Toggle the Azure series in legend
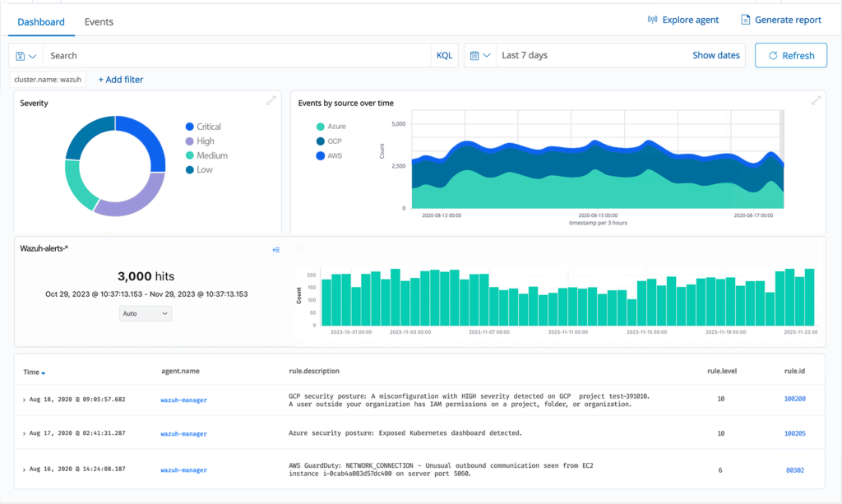The height and width of the screenshot is (504, 842). tap(336, 127)
